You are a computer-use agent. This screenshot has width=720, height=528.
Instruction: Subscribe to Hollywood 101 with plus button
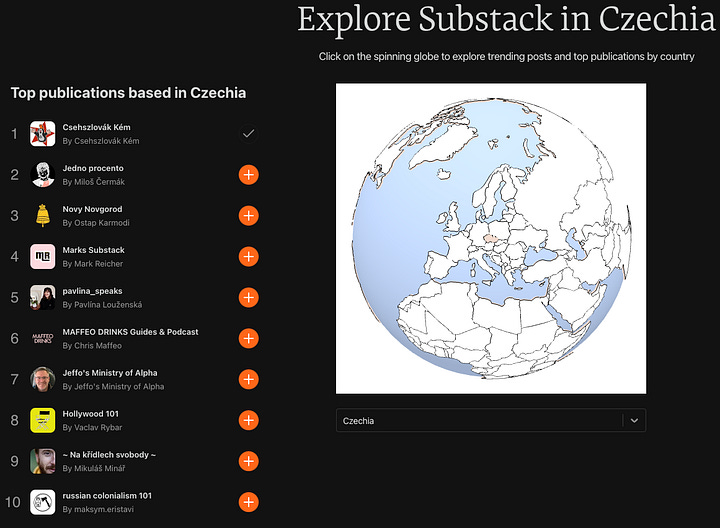point(248,420)
